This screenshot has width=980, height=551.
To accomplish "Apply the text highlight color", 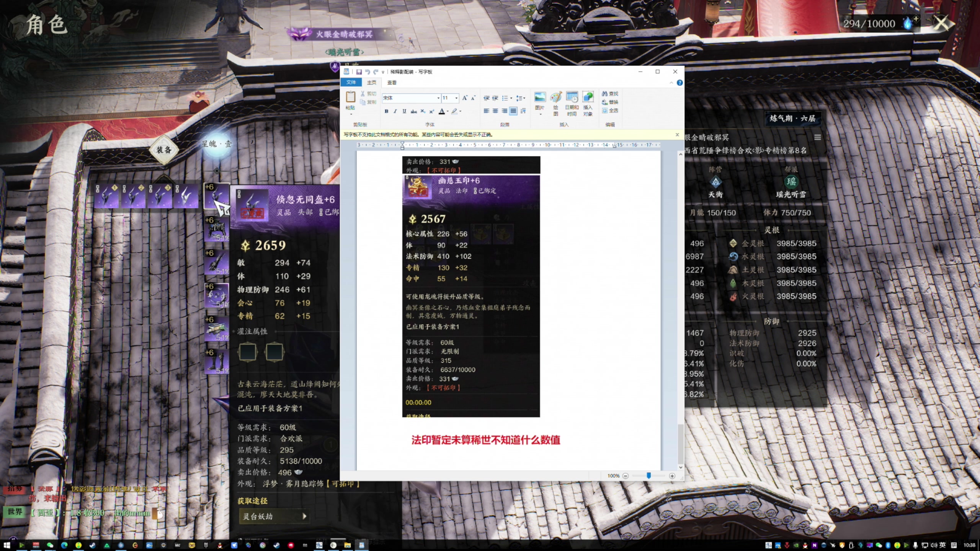I will point(454,111).
